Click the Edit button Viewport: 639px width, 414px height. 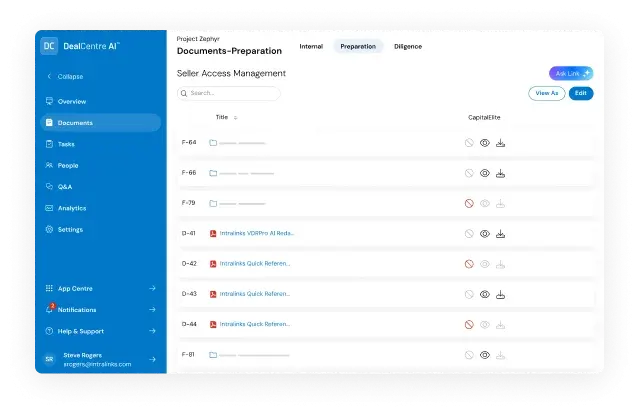point(580,93)
